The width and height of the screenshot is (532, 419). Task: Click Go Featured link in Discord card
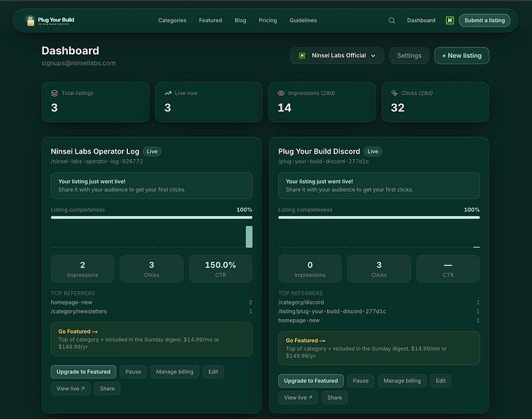coord(305,340)
